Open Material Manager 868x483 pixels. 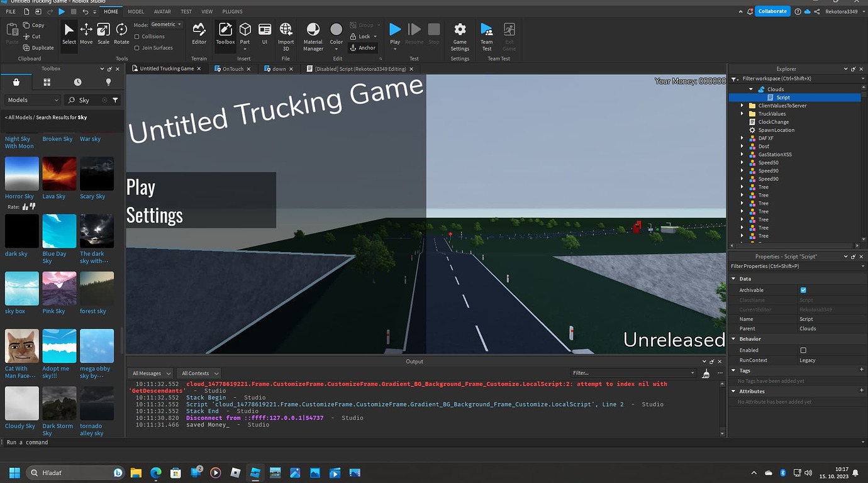click(313, 36)
